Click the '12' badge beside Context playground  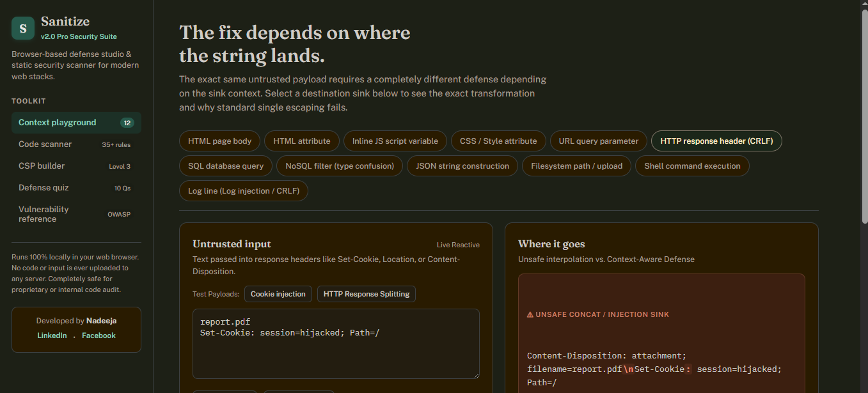(127, 123)
